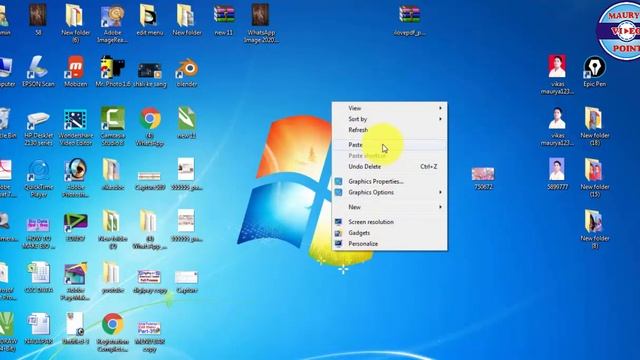Open Gadgets from the context menu

pos(390,233)
